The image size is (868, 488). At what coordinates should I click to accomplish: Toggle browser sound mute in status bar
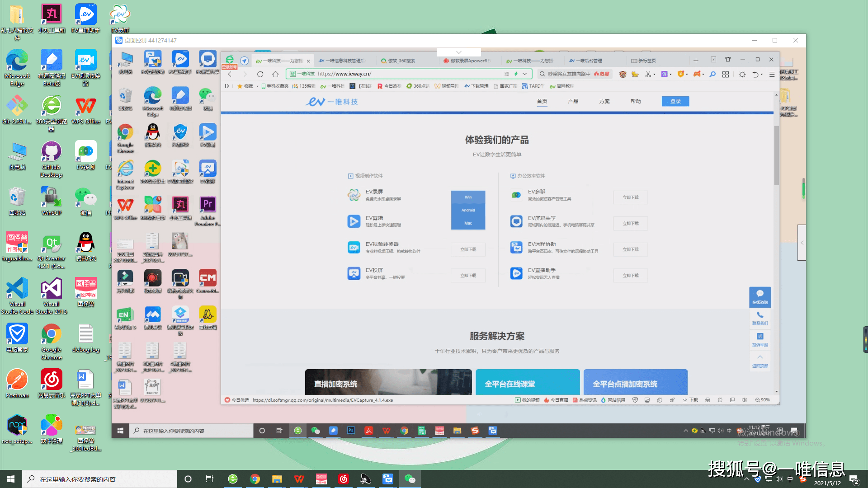click(745, 400)
